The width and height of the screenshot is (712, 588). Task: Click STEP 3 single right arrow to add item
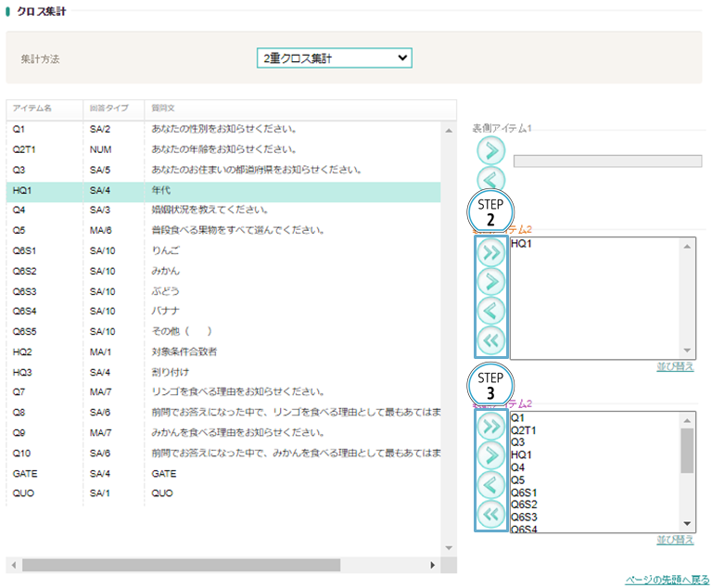point(491,455)
